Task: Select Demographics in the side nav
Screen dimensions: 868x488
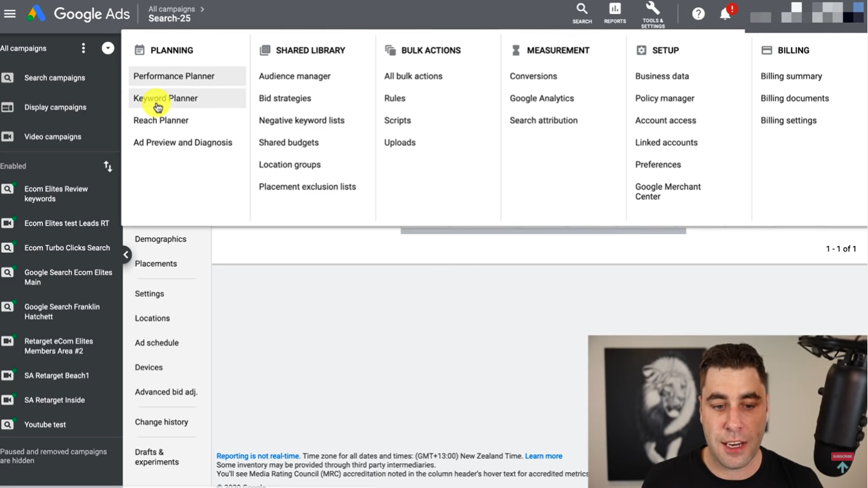Action: tap(161, 239)
